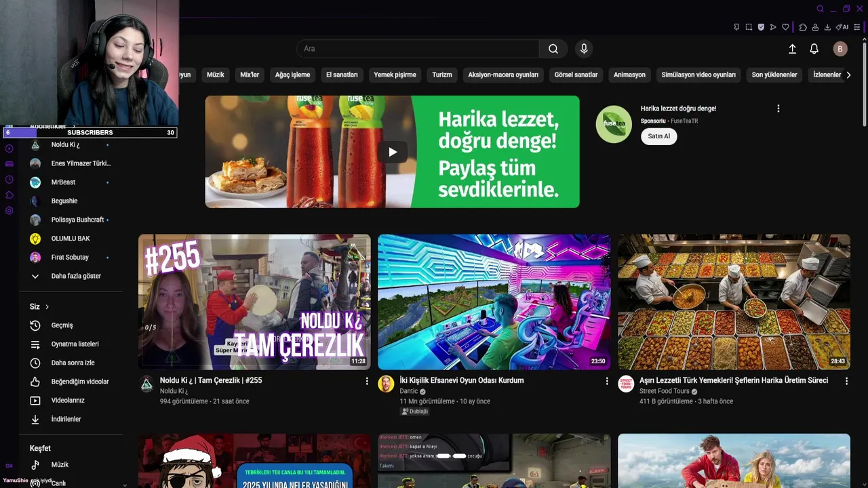868x488 pixels.
Task: Select the El sanatları chip
Action: click(x=342, y=75)
